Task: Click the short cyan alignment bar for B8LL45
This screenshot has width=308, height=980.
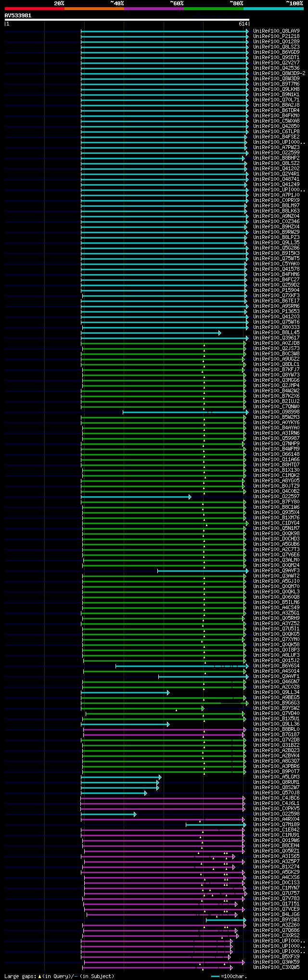Action: coord(151,332)
